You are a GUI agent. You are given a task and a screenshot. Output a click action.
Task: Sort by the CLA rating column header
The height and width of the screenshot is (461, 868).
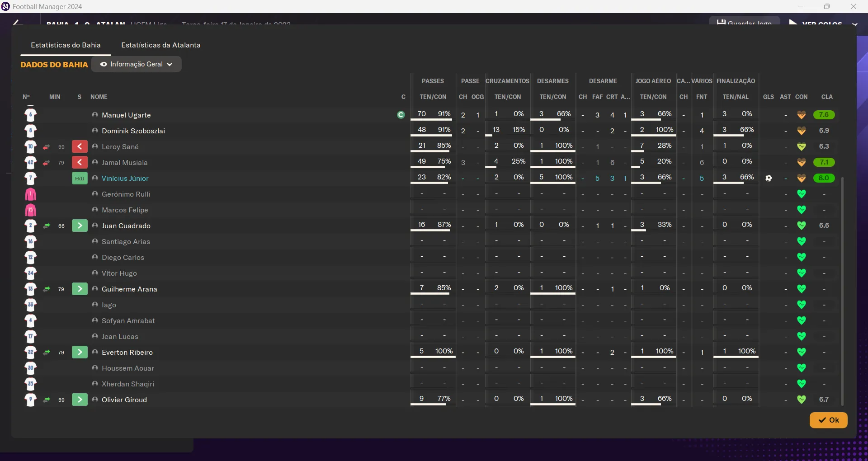[827, 97]
